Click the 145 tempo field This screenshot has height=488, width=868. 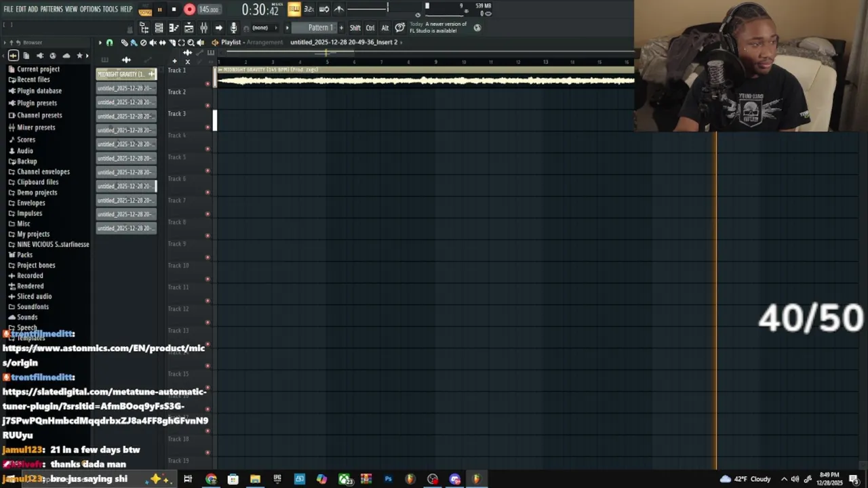click(x=209, y=9)
